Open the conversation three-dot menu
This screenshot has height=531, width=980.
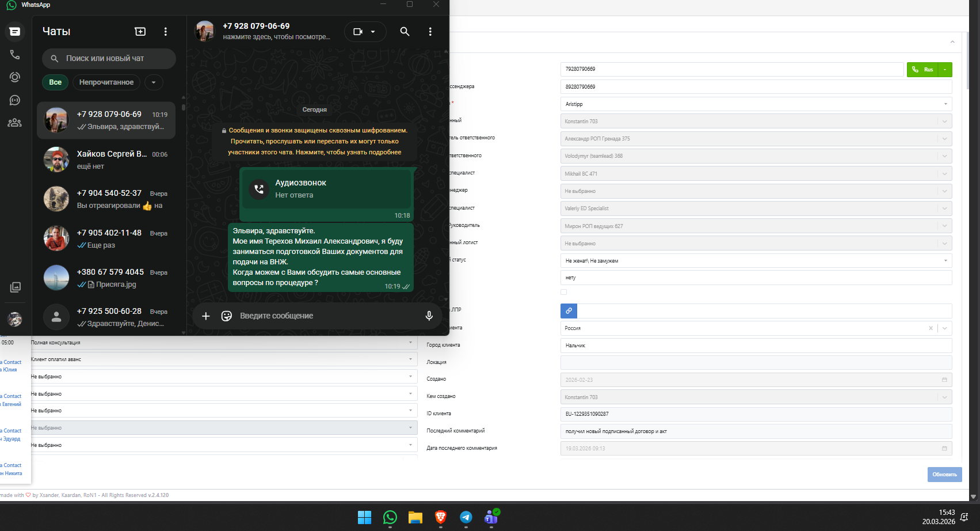point(430,32)
